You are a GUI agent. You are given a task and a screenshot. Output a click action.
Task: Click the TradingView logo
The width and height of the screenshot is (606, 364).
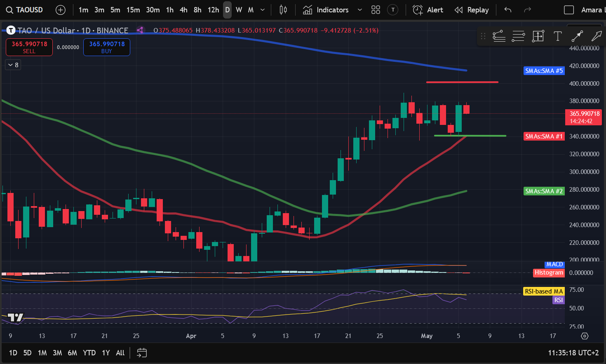coord(16,317)
